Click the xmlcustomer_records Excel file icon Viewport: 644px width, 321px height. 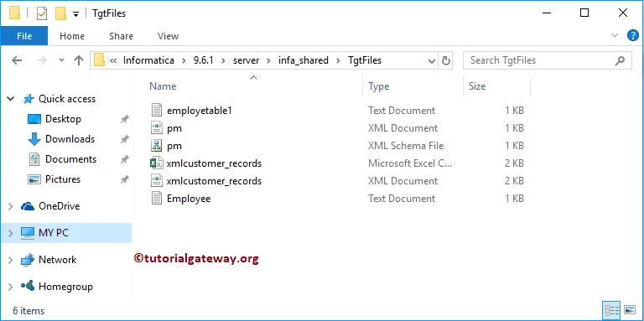click(x=157, y=163)
